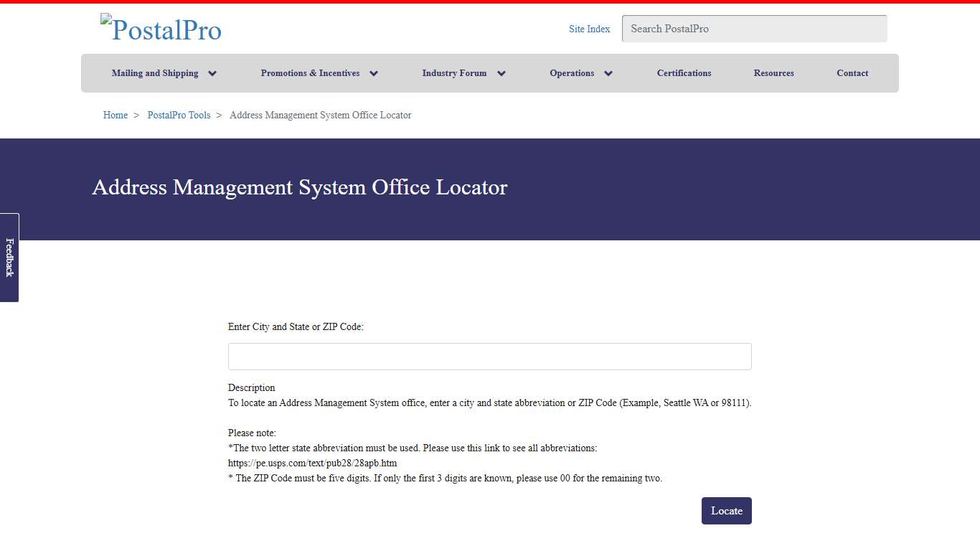980x551 pixels.
Task: Select the Operations menu
Action: [572, 72]
